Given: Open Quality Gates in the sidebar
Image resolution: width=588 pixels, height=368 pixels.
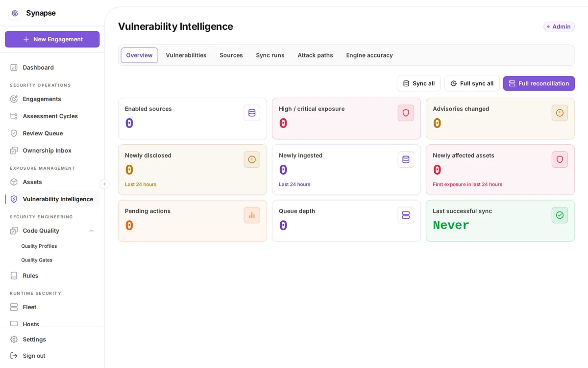Looking at the screenshot, I should 37,260.
